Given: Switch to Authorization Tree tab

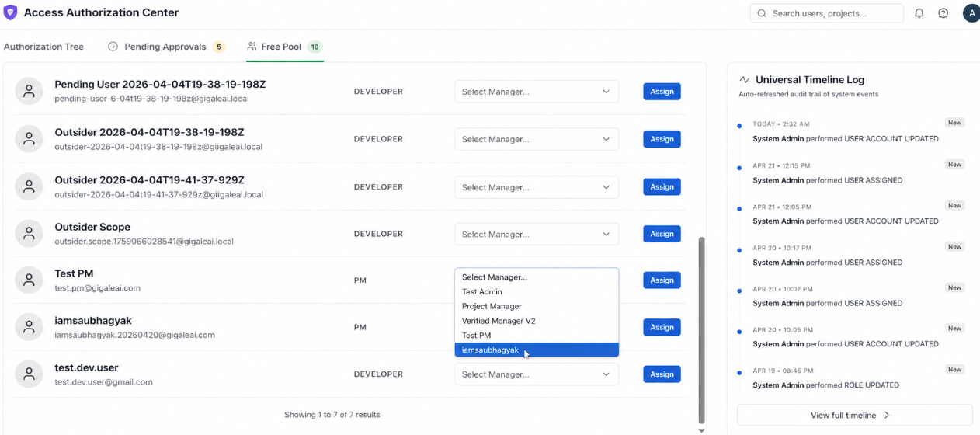Looking at the screenshot, I should 43,47.
